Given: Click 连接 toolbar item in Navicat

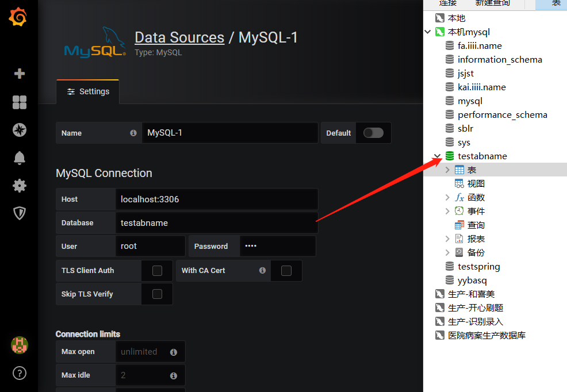Looking at the screenshot, I should coord(447,3).
